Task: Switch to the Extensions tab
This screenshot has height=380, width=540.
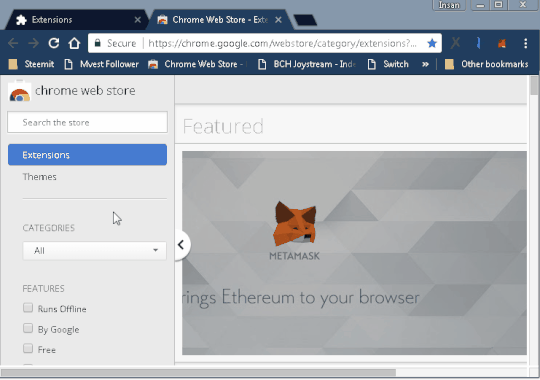Action: tap(76, 20)
